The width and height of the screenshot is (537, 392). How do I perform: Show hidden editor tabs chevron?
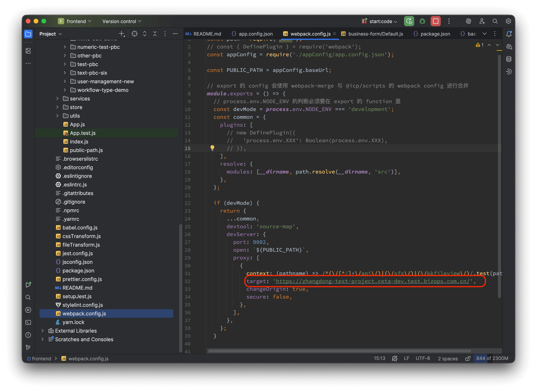coord(485,34)
